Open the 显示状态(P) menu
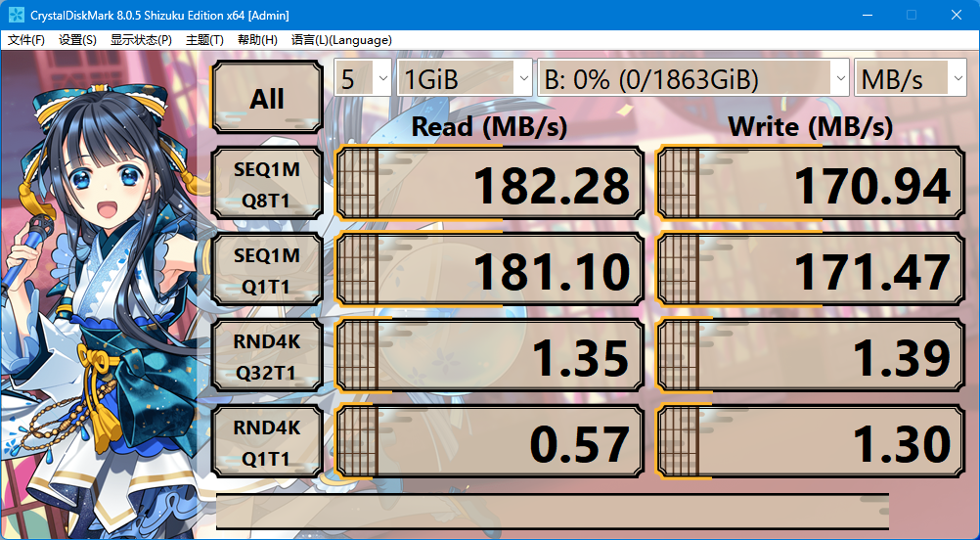980x540 pixels. pyautogui.click(x=141, y=40)
